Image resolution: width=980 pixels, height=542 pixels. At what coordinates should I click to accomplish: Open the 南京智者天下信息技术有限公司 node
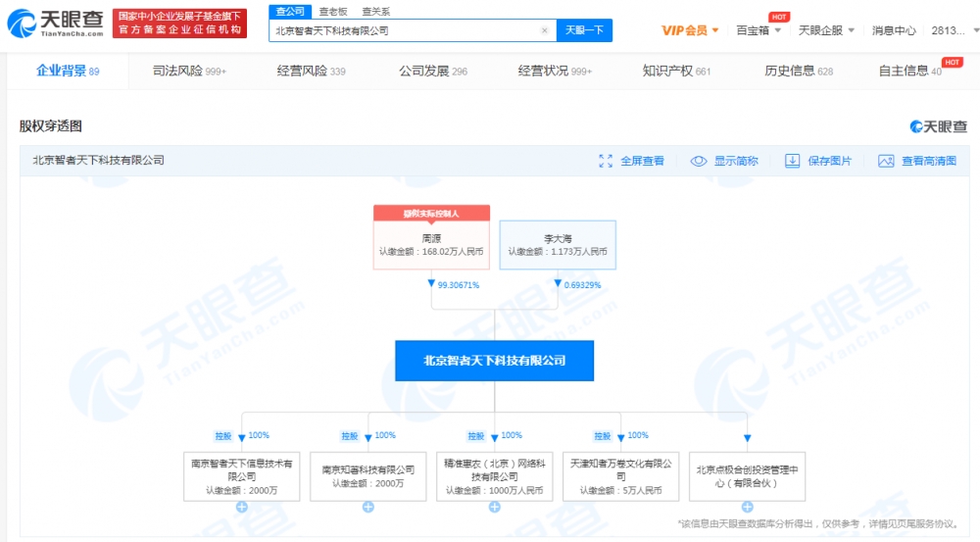pos(242,476)
